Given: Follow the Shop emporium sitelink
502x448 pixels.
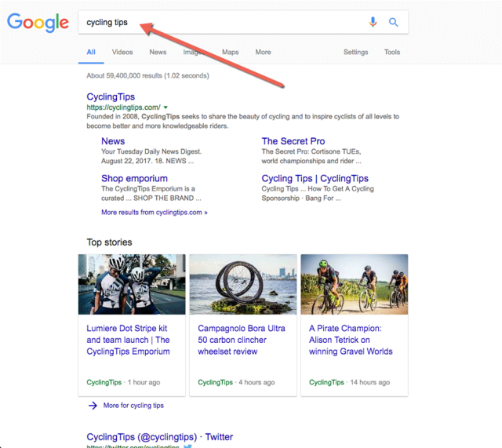Looking at the screenshot, I should click(x=134, y=178).
